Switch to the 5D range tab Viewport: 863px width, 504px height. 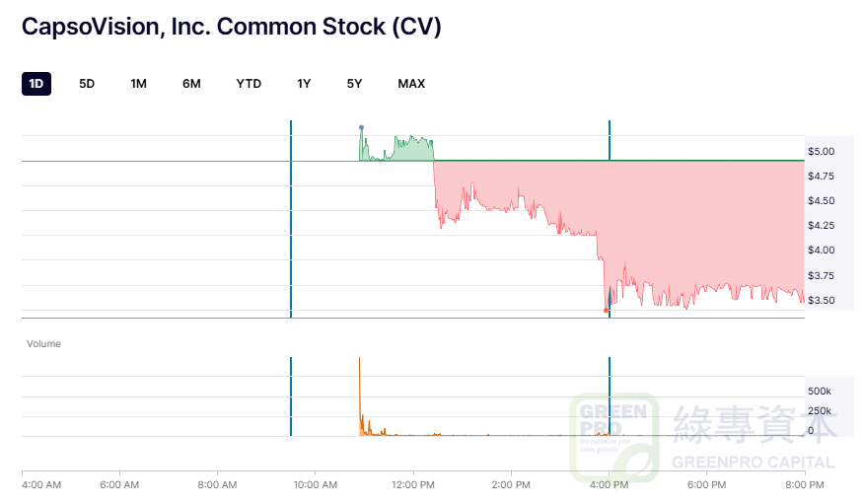87,84
